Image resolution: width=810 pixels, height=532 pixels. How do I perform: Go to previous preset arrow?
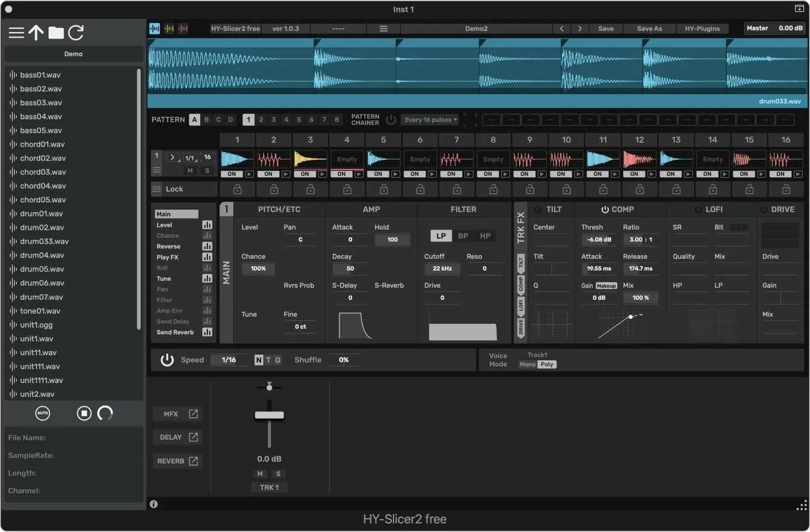562,28
